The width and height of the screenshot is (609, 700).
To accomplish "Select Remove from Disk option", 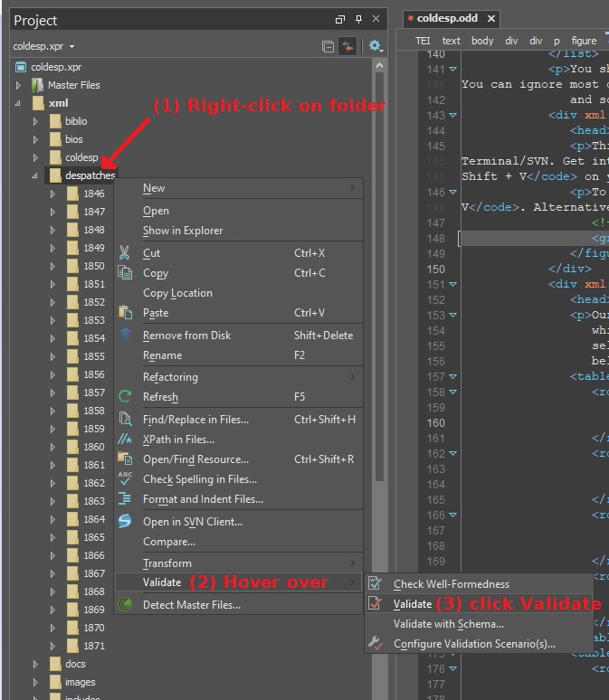I will (x=186, y=335).
